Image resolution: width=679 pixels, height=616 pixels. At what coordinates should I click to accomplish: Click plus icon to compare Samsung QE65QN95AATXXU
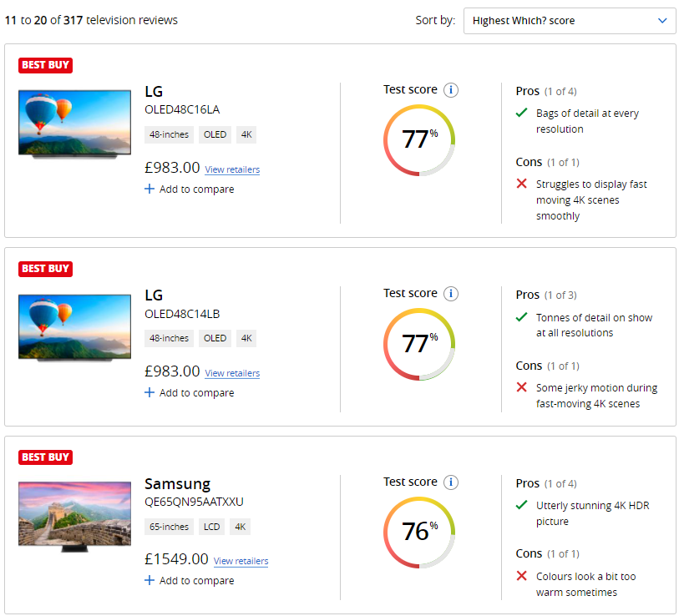tap(150, 581)
